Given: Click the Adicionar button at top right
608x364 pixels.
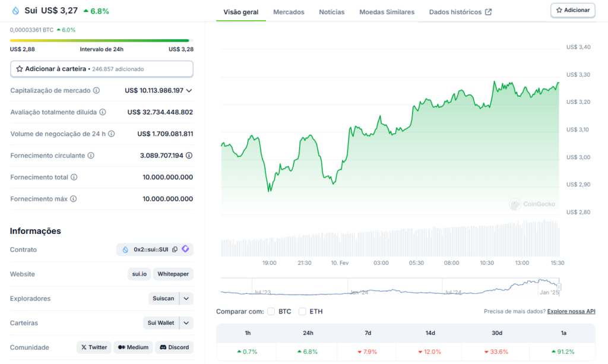Looking at the screenshot, I should pos(573,10).
